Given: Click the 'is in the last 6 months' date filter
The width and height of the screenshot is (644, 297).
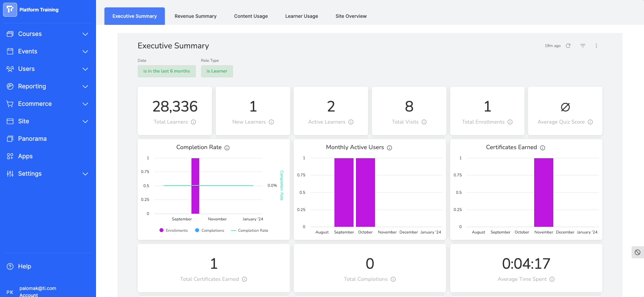Looking at the screenshot, I should pos(167,71).
